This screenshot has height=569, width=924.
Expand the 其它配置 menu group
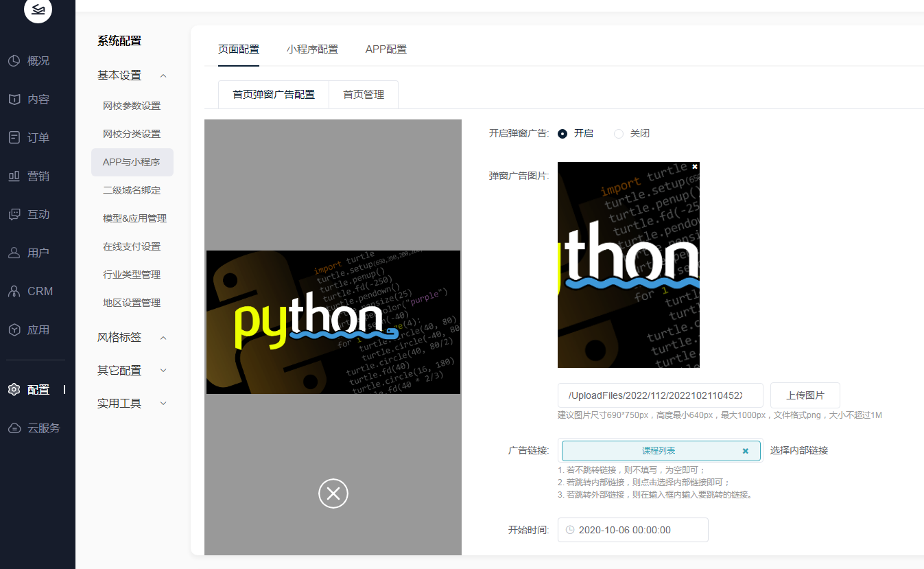(163, 371)
